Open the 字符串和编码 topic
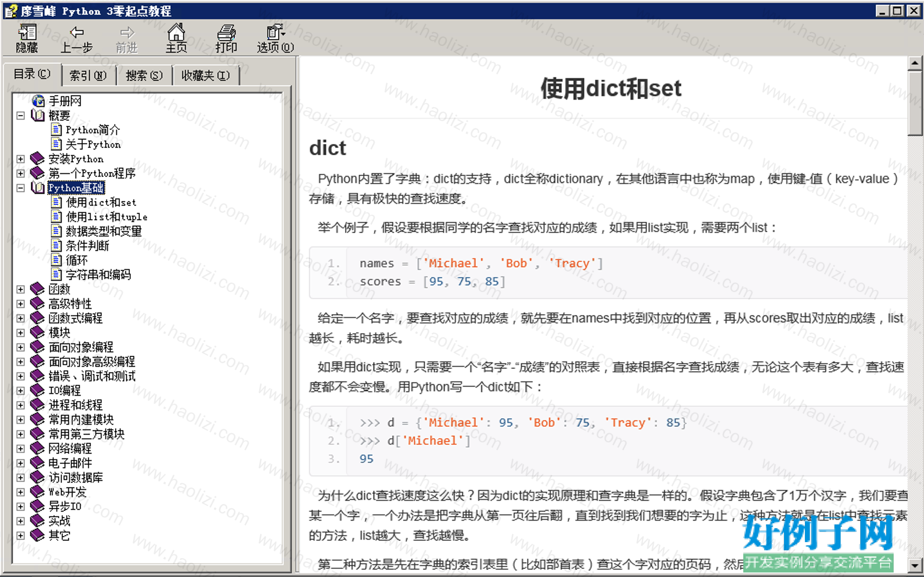 (98, 274)
